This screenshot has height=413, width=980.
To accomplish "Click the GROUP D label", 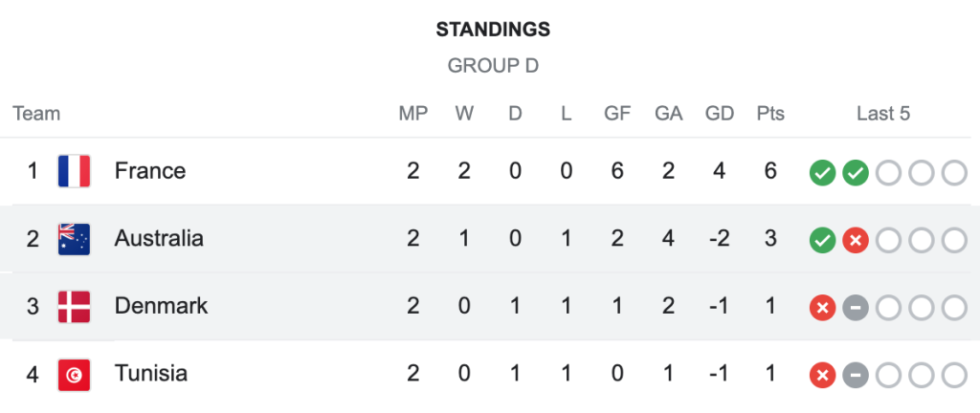I will [x=493, y=66].
